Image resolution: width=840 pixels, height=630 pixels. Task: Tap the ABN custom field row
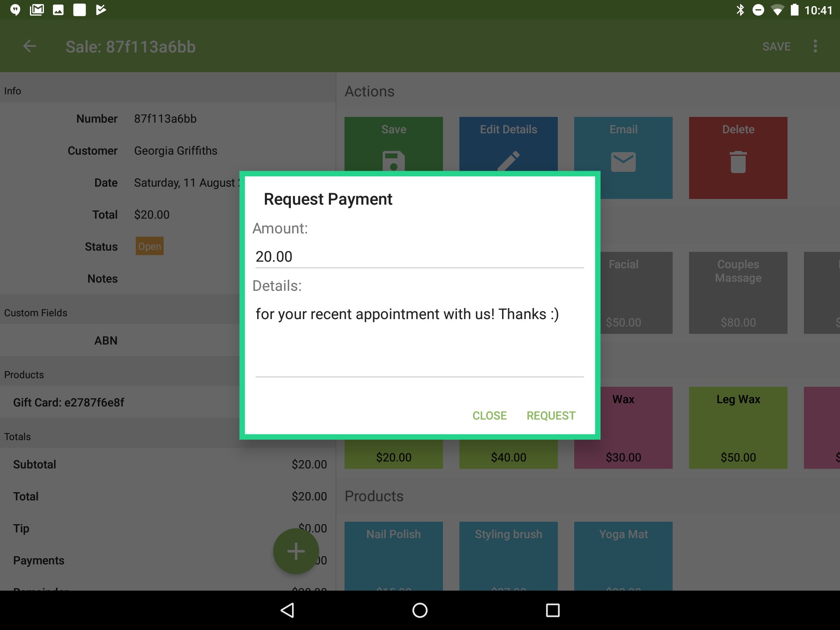(x=120, y=340)
